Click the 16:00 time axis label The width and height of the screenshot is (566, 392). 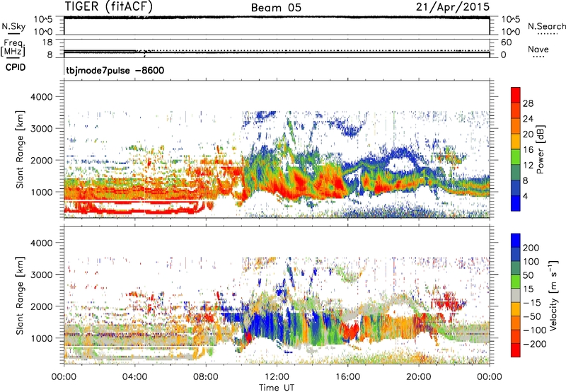pyautogui.click(x=347, y=377)
